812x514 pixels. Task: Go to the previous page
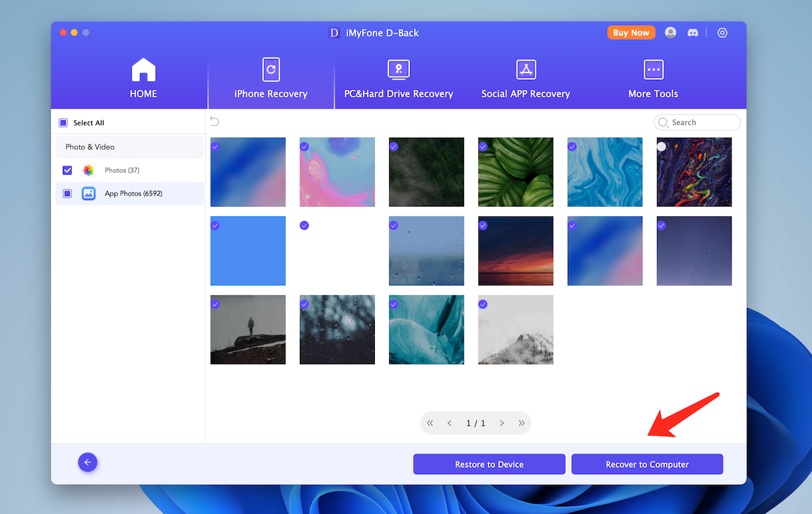[x=449, y=423]
